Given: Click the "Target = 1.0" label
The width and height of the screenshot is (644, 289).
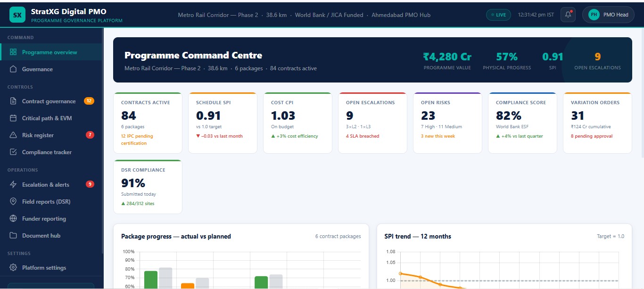Looking at the screenshot, I should pos(611,236).
